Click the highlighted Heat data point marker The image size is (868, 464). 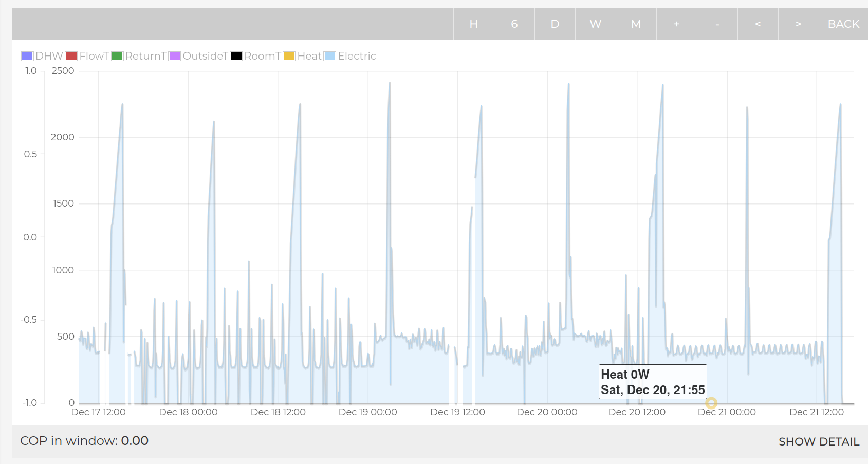[711, 403]
